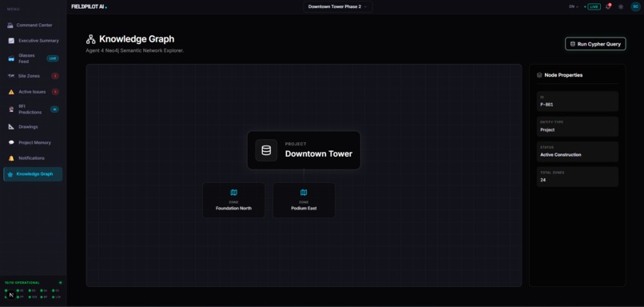This screenshot has width=644, height=307.
Task: Open the Downtown Tower Phase 2 project dropdown
Action: click(x=338, y=7)
